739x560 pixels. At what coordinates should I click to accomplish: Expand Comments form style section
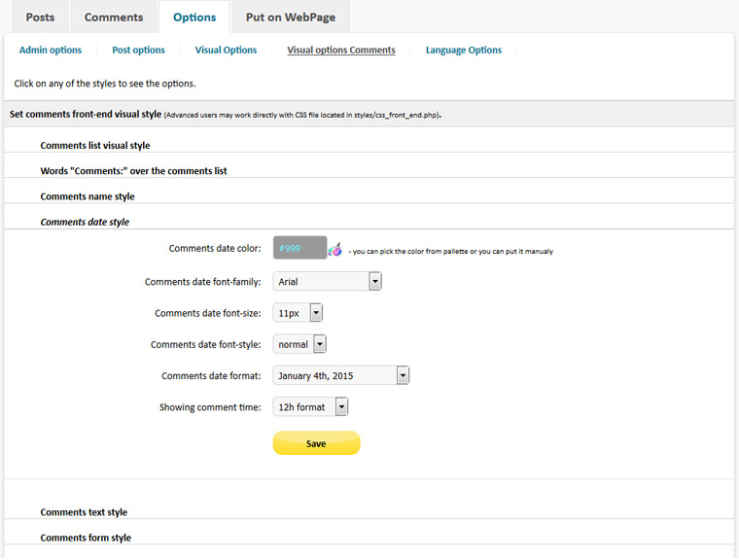pos(86,538)
